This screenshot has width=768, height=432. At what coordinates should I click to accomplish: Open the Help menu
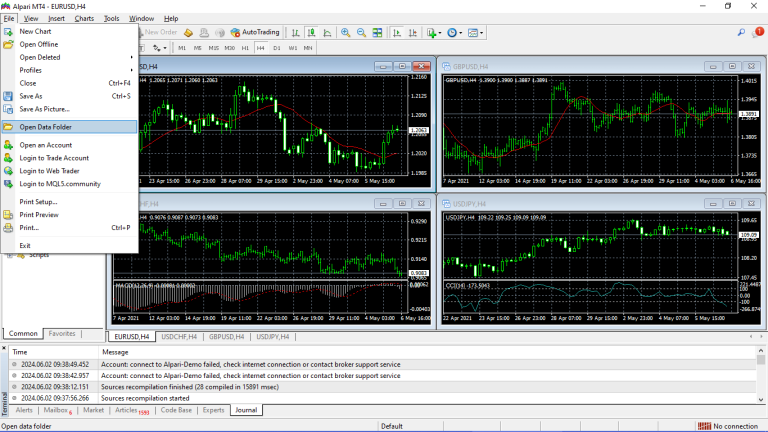pos(170,19)
